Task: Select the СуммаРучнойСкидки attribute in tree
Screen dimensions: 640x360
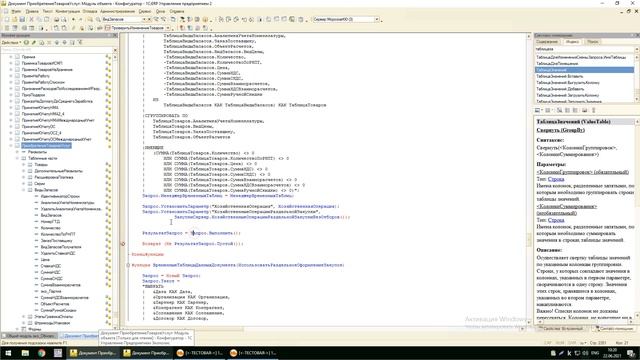Action: pyautogui.click(x=58, y=310)
